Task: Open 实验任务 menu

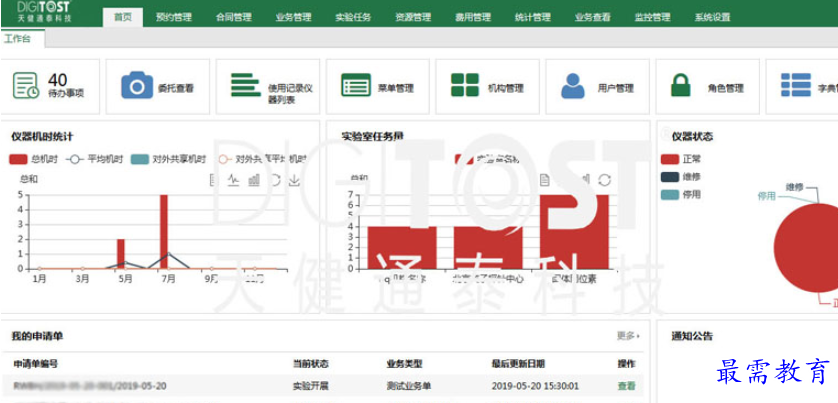Action: pos(353,17)
